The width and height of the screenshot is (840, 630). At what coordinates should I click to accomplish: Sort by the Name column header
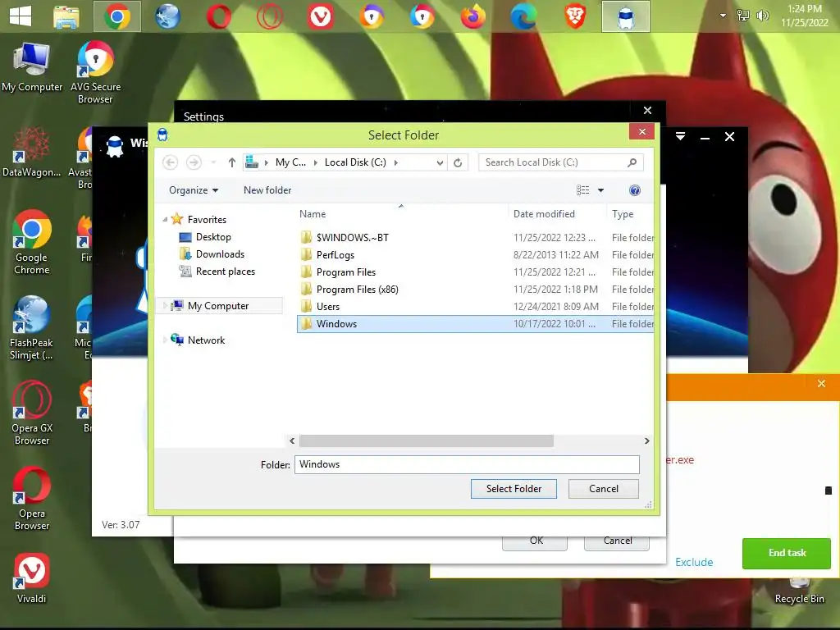click(x=313, y=214)
